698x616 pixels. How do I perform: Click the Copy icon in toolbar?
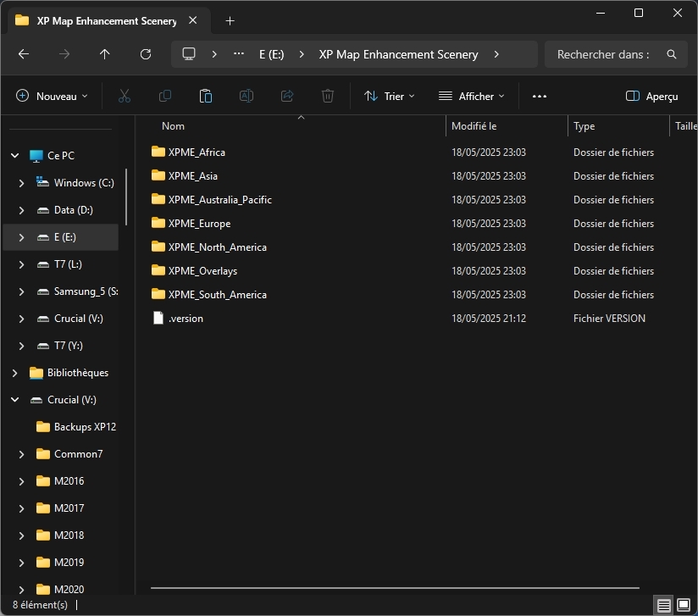click(x=165, y=97)
